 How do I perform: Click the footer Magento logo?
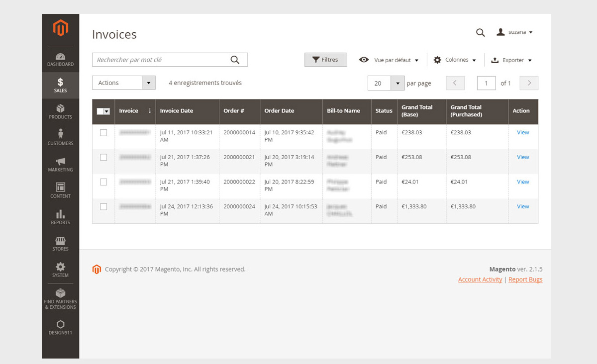tap(97, 269)
